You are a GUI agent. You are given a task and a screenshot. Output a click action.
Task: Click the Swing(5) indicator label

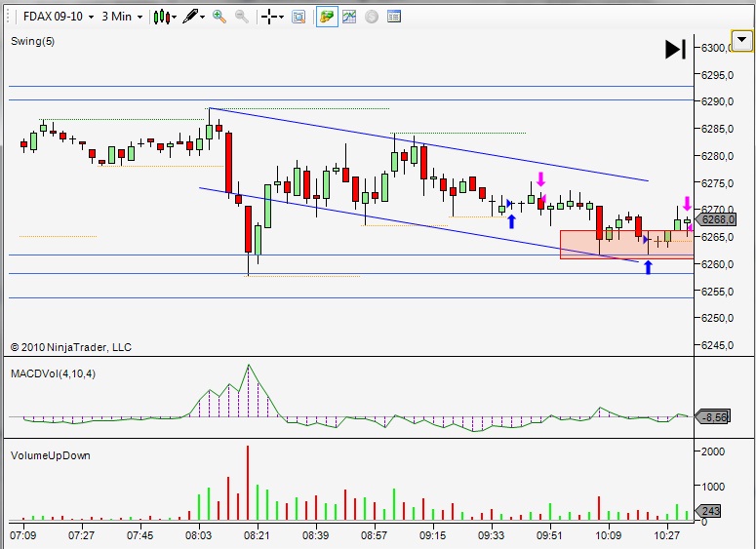click(33, 42)
